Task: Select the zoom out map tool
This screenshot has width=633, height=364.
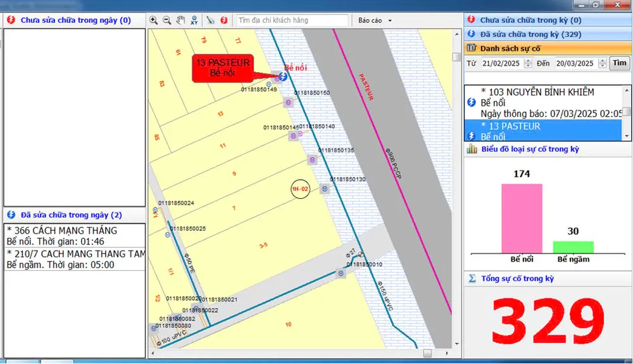Action: pos(166,20)
